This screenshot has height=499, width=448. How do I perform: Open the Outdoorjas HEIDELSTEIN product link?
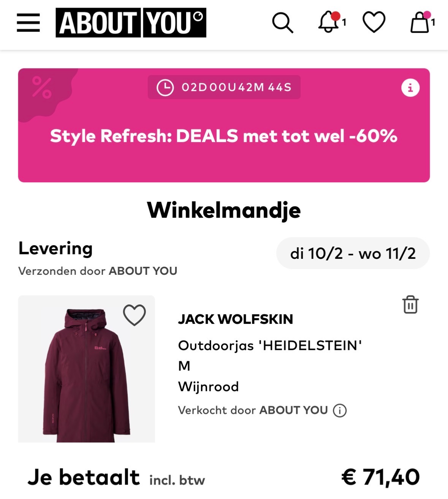[x=270, y=346]
